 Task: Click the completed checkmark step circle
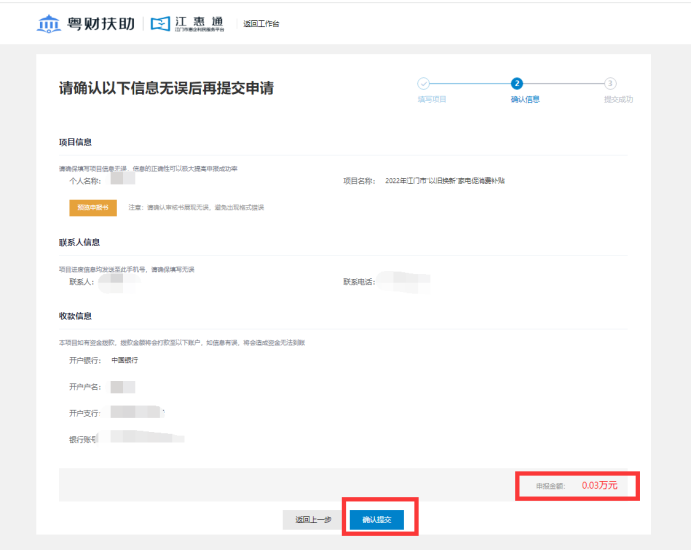pyautogui.click(x=423, y=83)
